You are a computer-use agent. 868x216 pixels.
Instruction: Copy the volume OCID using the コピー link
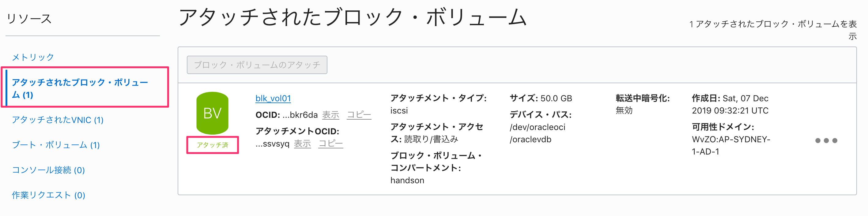click(359, 114)
